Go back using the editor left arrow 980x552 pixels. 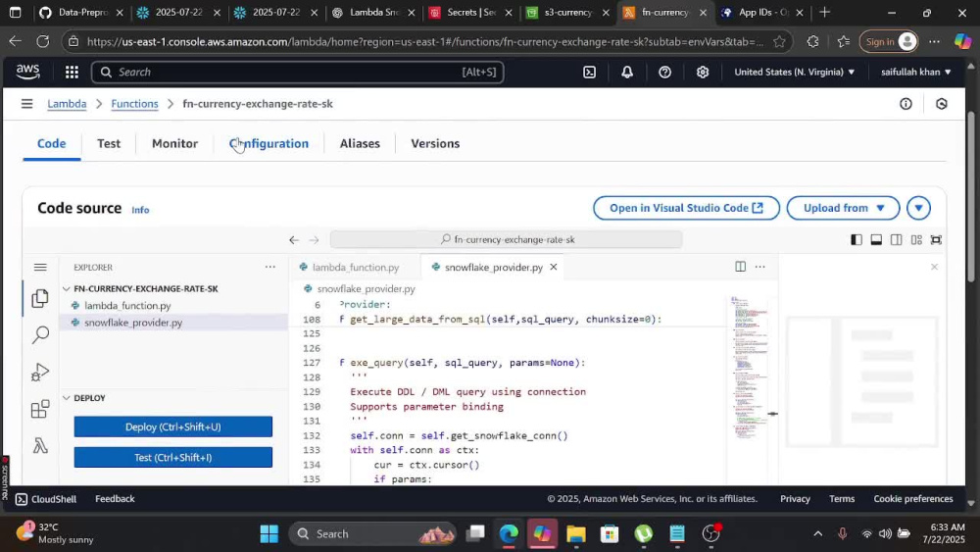(x=294, y=239)
